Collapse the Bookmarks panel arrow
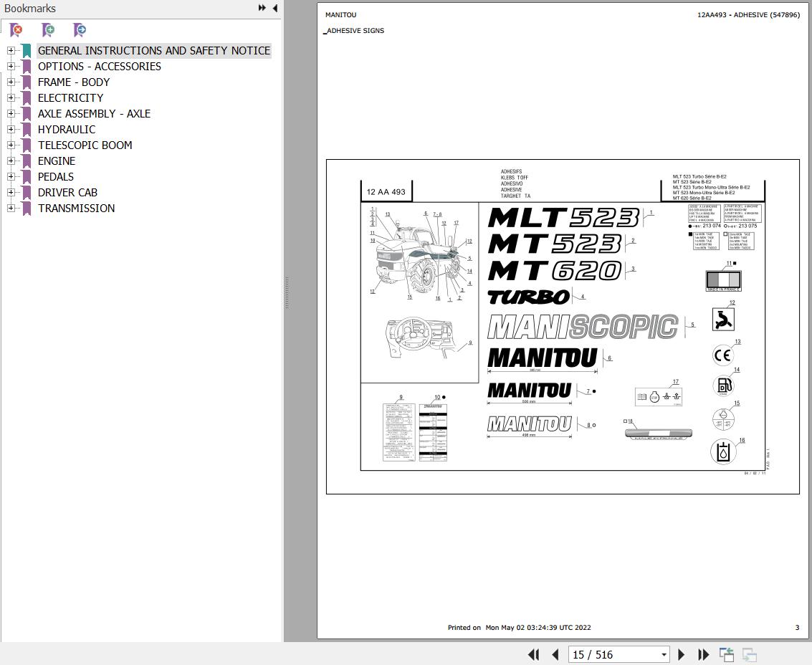 click(275, 8)
